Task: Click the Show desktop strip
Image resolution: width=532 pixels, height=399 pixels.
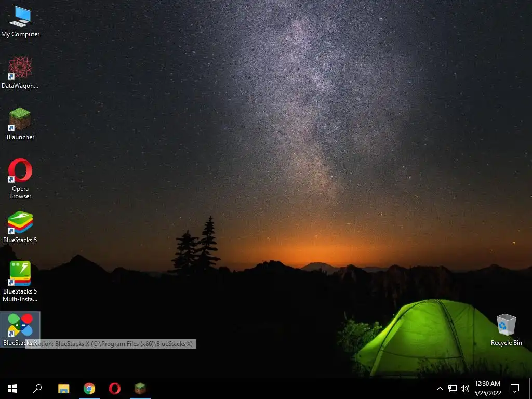Action: coord(530,389)
